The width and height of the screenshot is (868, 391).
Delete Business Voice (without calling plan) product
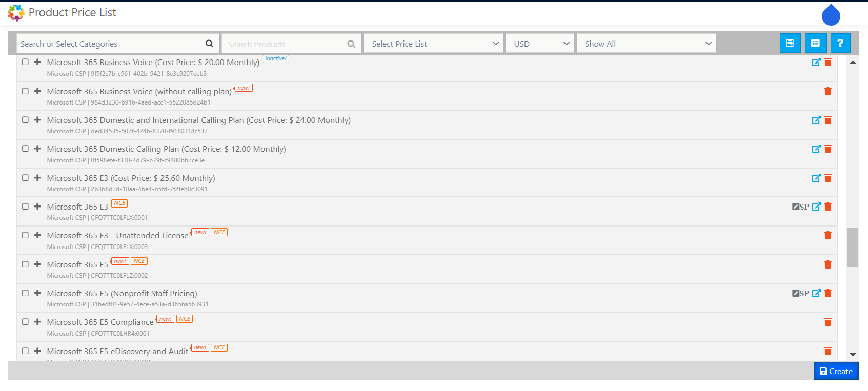(828, 91)
